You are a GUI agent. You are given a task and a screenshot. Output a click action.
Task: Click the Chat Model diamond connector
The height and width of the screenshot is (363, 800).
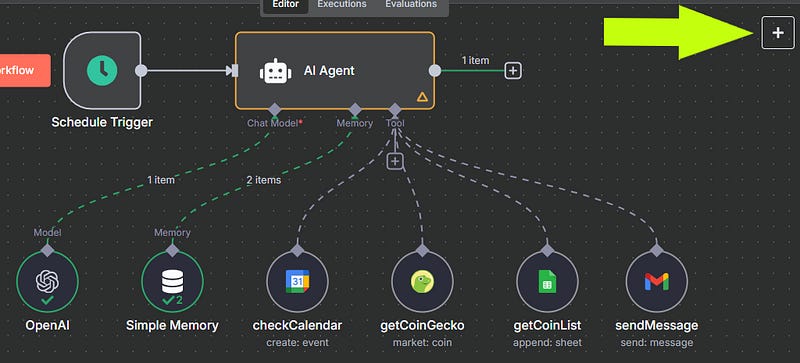[274, 109]
